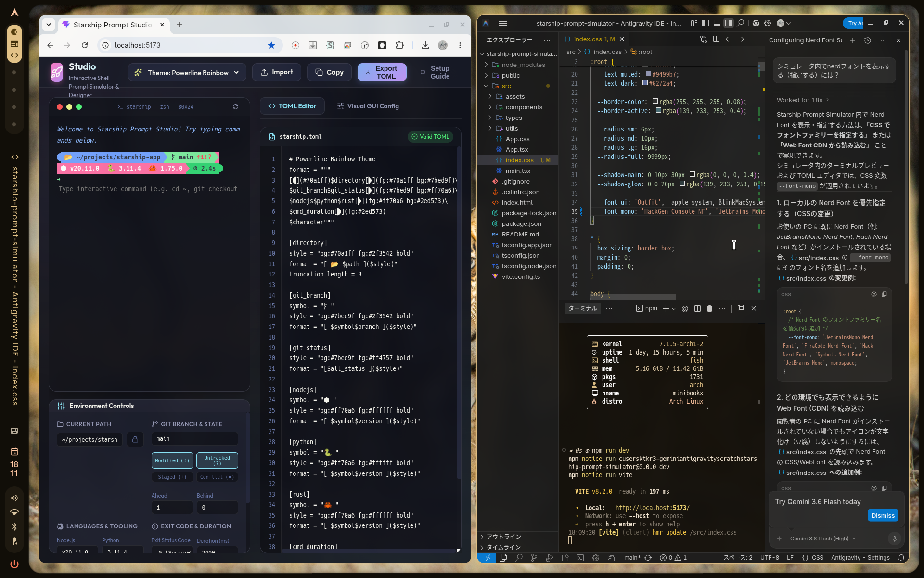Click the #6272a4 text-dark color swatch
The width and height of the screenshot is (924, 578).
click(645, 83)
